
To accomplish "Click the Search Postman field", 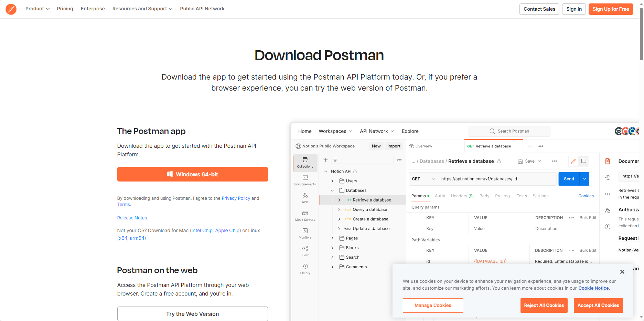I will pos(509,131).
